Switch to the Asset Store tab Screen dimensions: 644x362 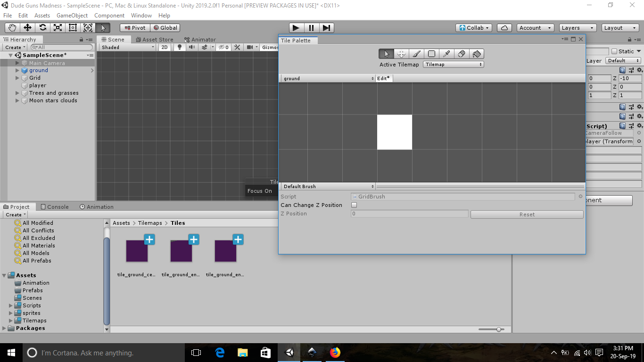point(154,40)
